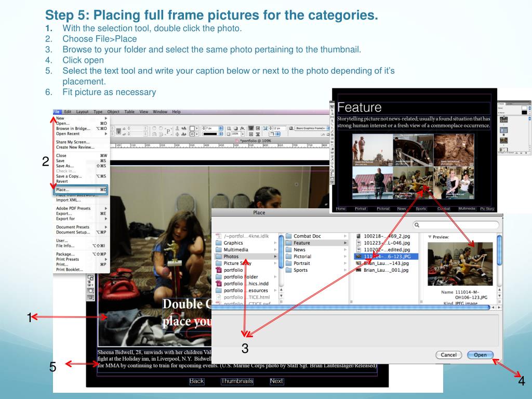The height and width of the screenshot is (399, 532).
Task: Open the fx effects button
Action: click(242, 128)
